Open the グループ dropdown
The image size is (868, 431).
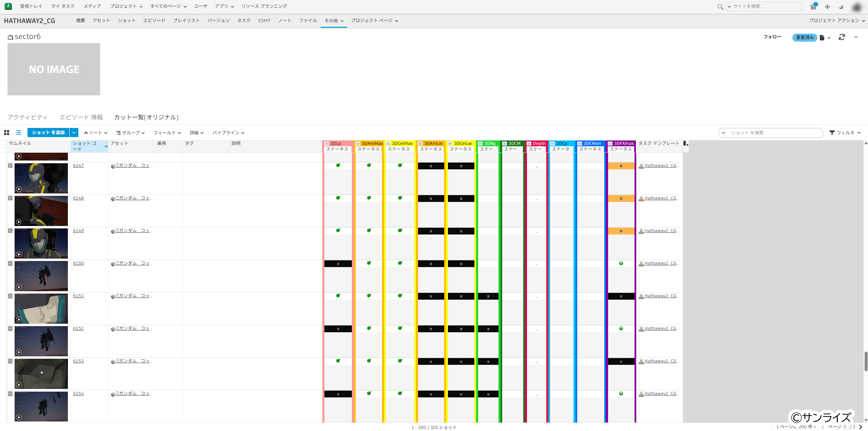point(130,133)
